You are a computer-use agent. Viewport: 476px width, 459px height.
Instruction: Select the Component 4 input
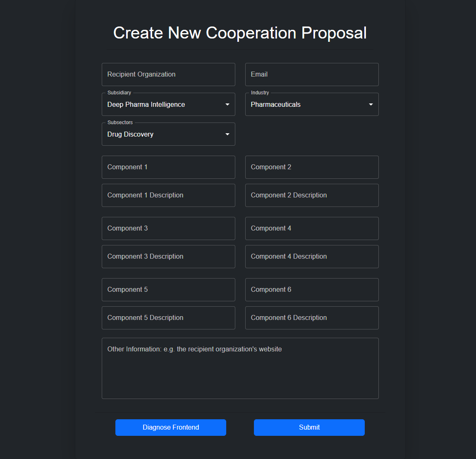click(x=312, y=228)
